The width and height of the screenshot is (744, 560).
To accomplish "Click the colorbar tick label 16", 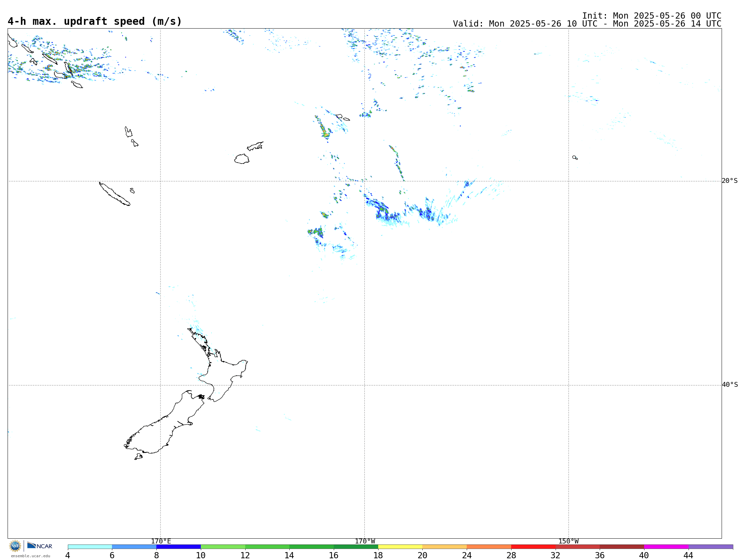I will tap(334, 555).
